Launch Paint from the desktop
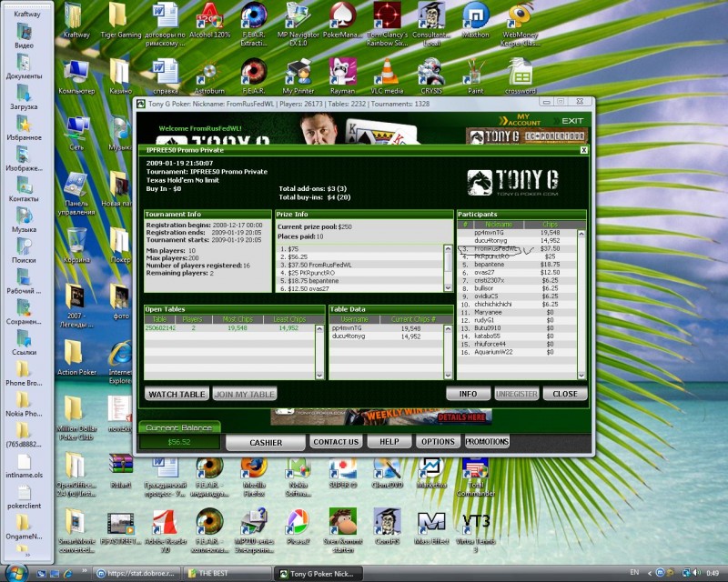 point(474,71)
